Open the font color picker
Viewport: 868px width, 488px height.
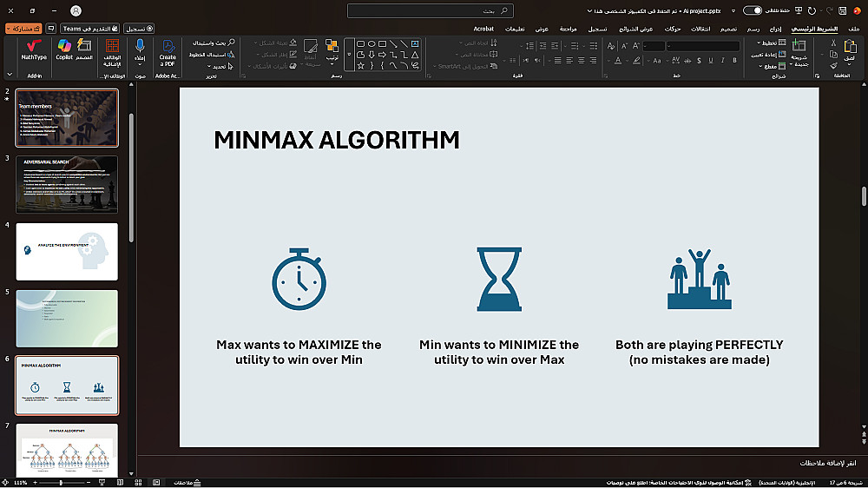620,61
